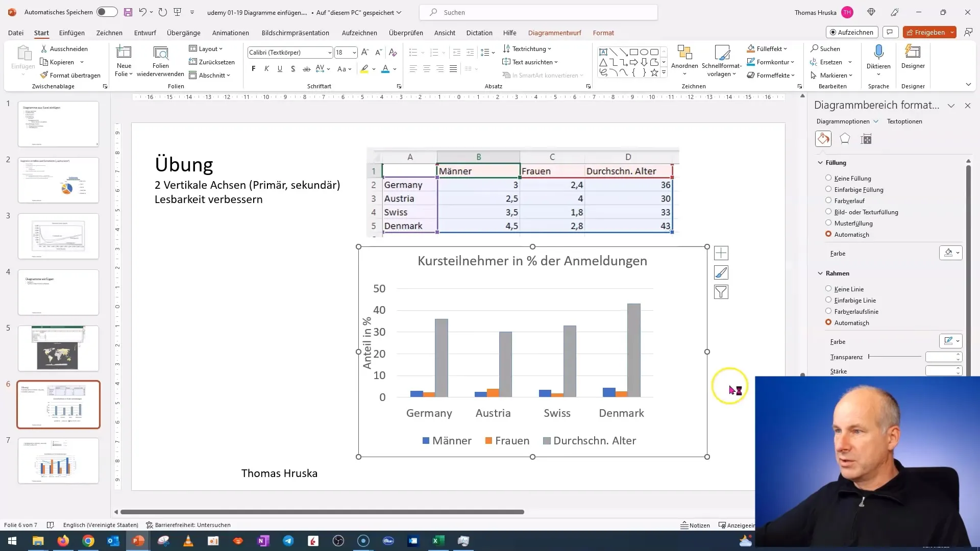Expand Füllung section in format panel
980x551 pixels.
click(x=820, y=162)
